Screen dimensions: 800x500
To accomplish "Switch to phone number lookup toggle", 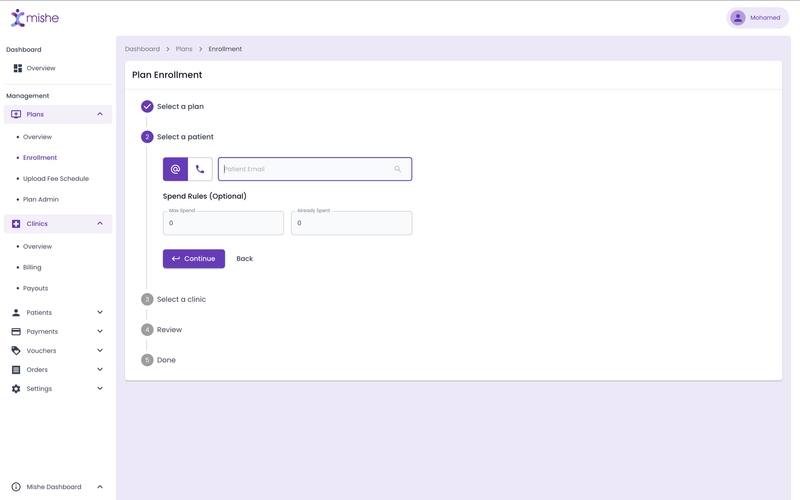I will click(x=200, y=169).
